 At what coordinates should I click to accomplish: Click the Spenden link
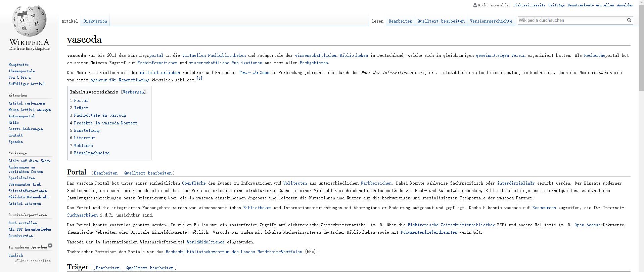tap(16, 142)
